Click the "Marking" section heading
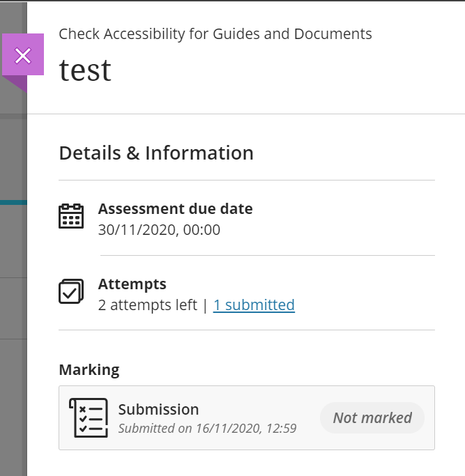 (89, 369)
